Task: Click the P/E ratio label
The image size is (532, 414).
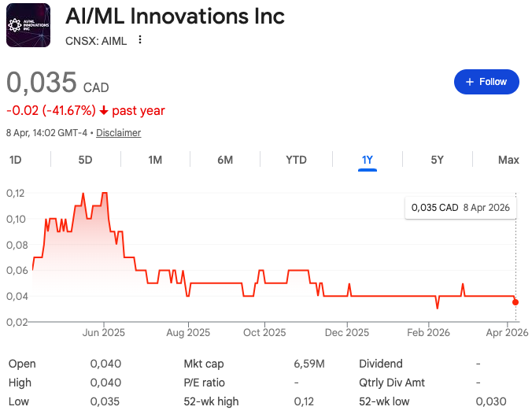Action: (204, 383)
